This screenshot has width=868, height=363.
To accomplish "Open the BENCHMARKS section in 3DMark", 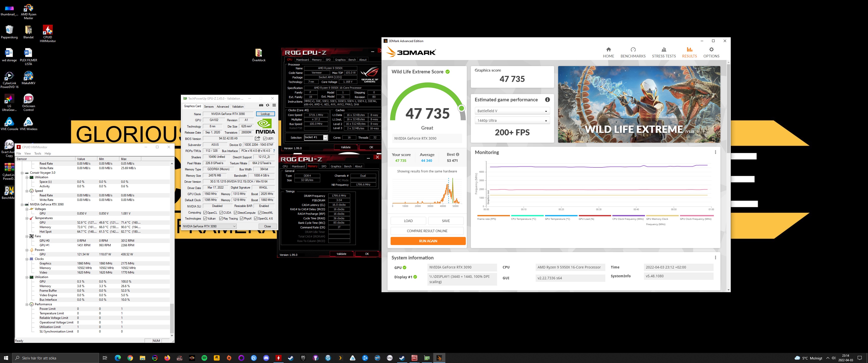I will click(x=633, y=52).
